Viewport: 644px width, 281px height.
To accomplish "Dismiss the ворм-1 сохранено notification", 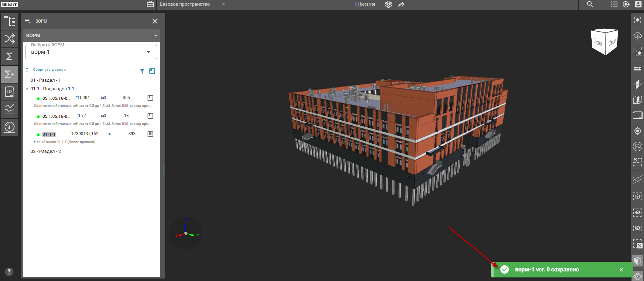I will point(621,270).
